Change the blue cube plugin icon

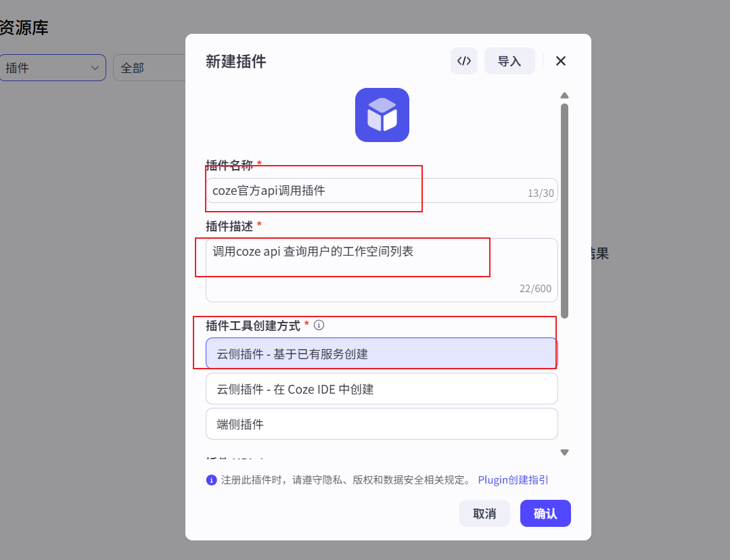pos(382,115)
